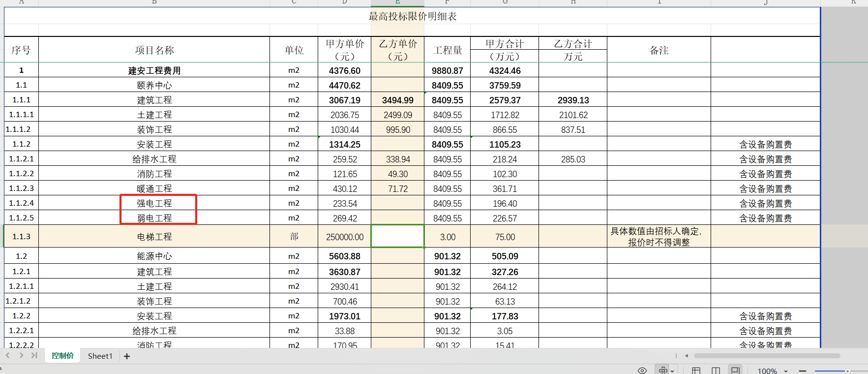Image resolution: width=868 pixels, height=374 pixels.
Task: Switch to the 控制价 sheet tab
Action: (62, 356)
